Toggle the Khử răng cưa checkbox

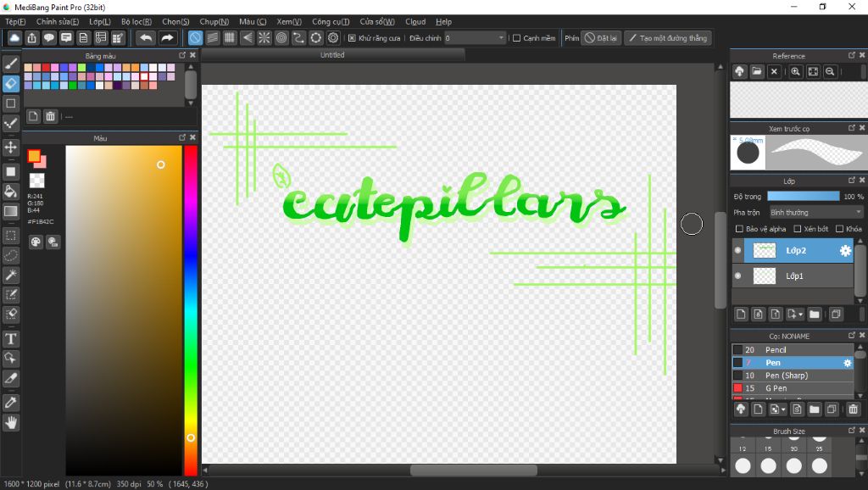(x=352, y=38)
